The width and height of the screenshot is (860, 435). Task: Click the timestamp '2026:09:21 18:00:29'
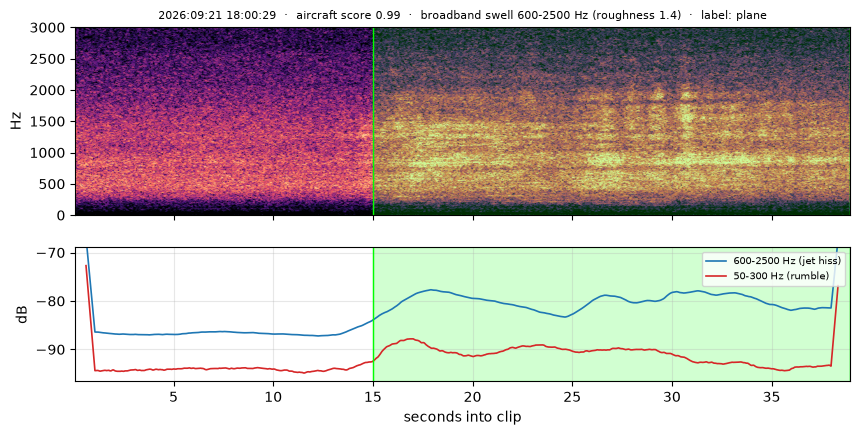pos(217,15)
